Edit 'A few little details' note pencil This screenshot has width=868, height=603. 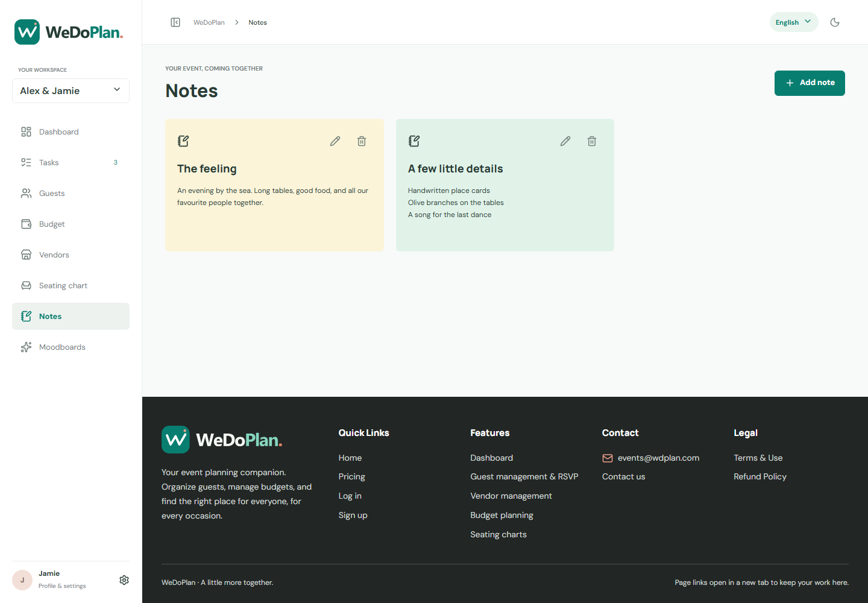565,141
